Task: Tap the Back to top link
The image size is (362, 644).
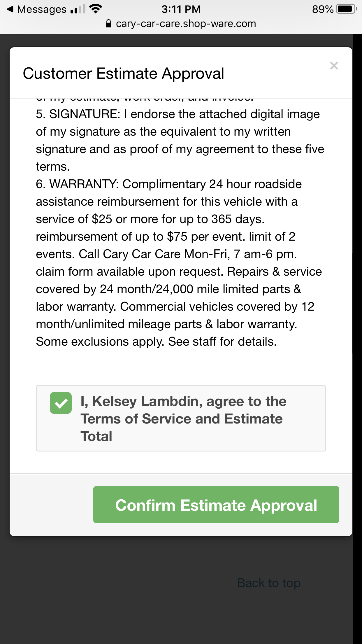Action: point(269,583)
